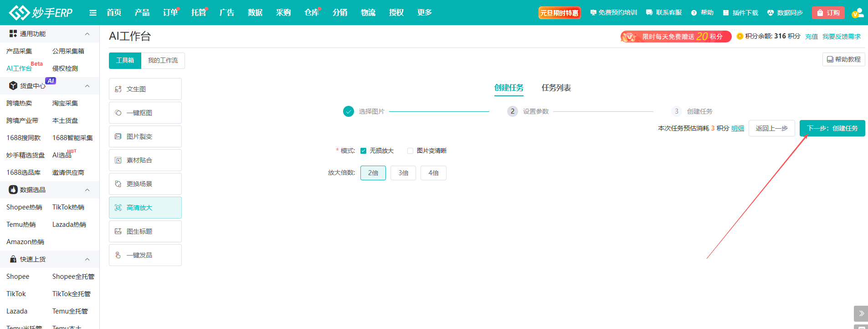
Task: Enable the 图片变清晰 checkbox
Action: click(411, 151)
